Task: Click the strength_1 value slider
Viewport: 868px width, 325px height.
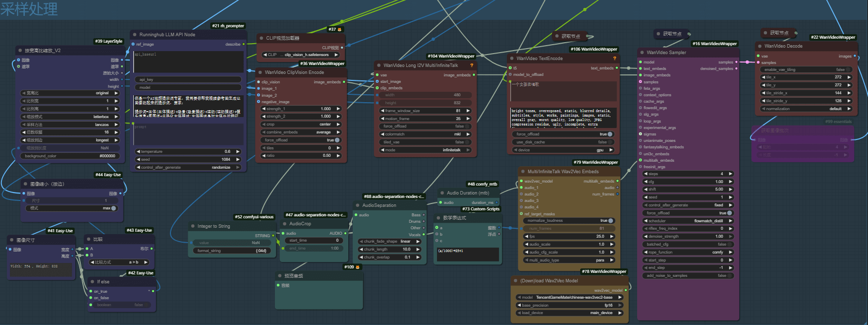Action: pos(301,109)
